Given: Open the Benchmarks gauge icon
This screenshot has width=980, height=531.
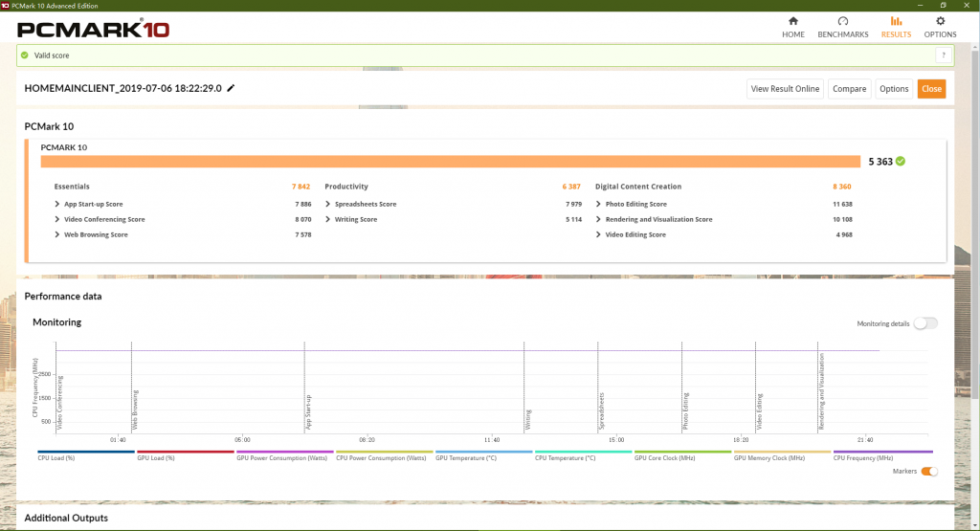Looking at the screenshot, I should click(842, 21).
